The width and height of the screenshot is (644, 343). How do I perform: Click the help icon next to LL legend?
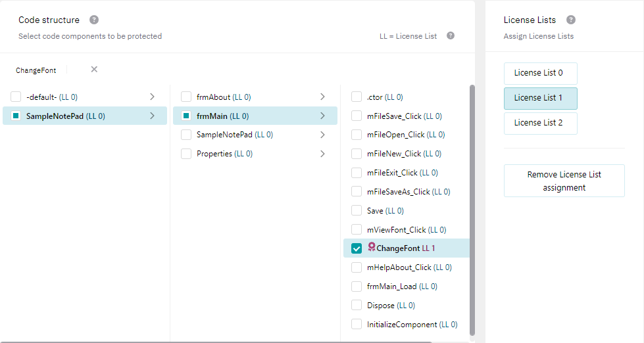point(451,35)
